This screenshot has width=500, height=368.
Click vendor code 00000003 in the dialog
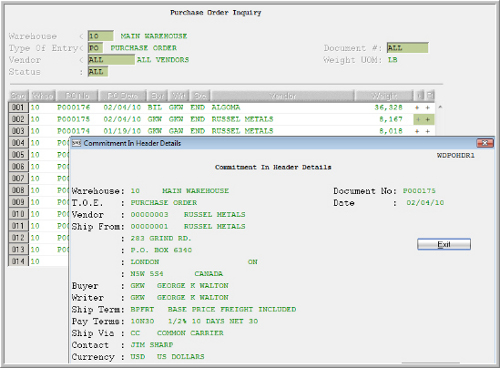tap(149, 215)
